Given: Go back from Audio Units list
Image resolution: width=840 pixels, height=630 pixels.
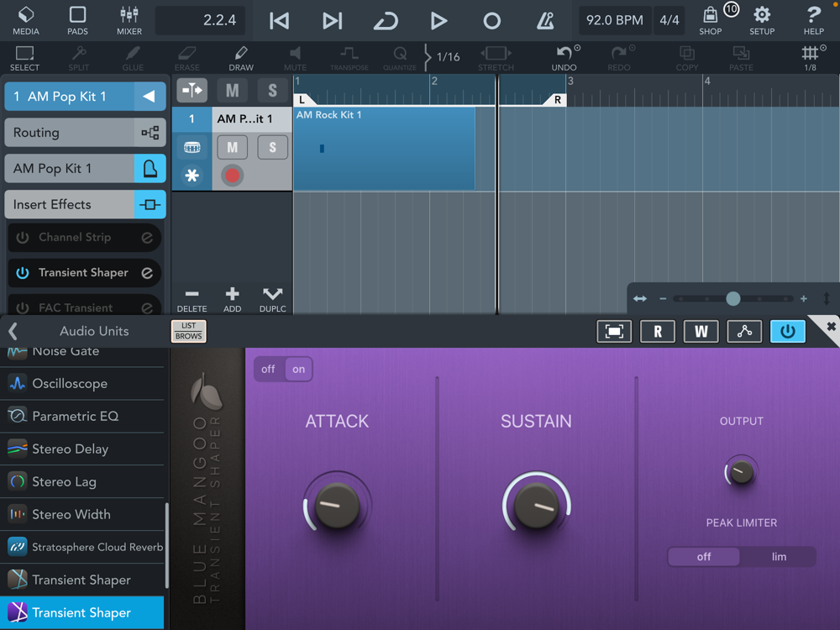Looking at the screenshot, I should point(13,331).
